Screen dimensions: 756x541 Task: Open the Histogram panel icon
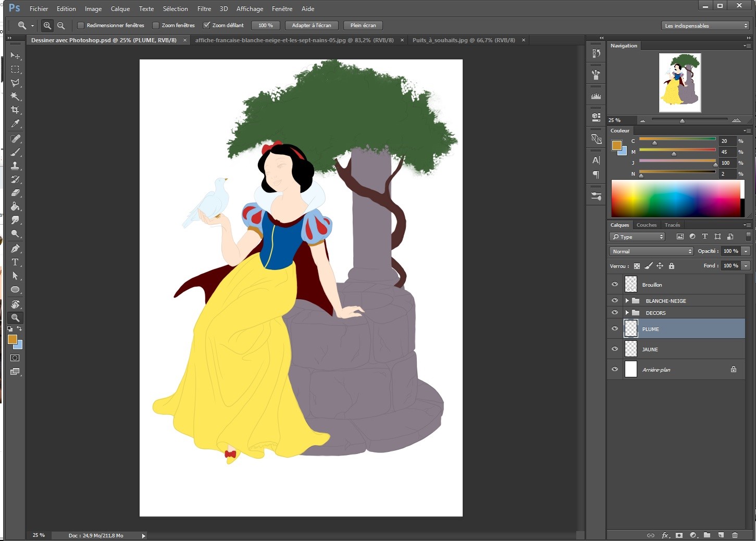click(596, 95)
